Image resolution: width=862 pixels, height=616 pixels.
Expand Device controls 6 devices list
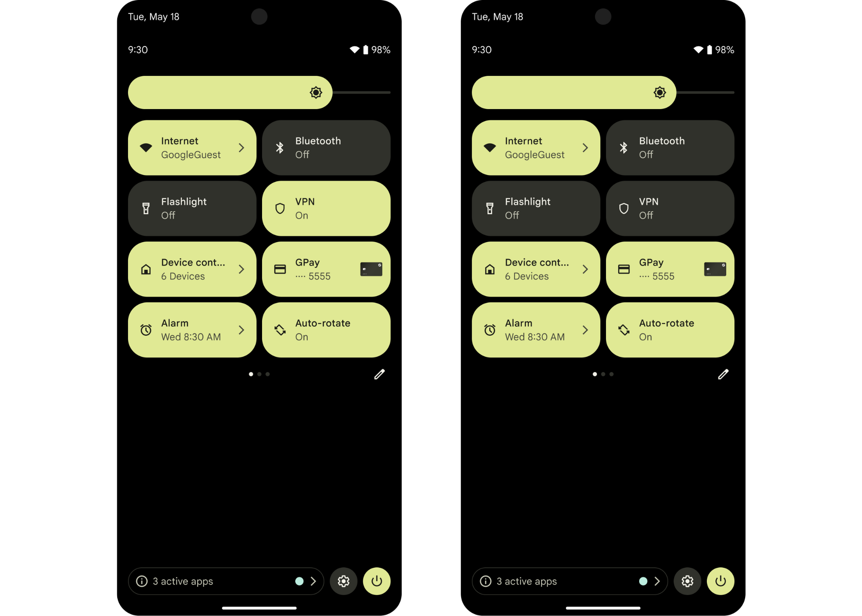pyautogui.click(x=242, y=269)
